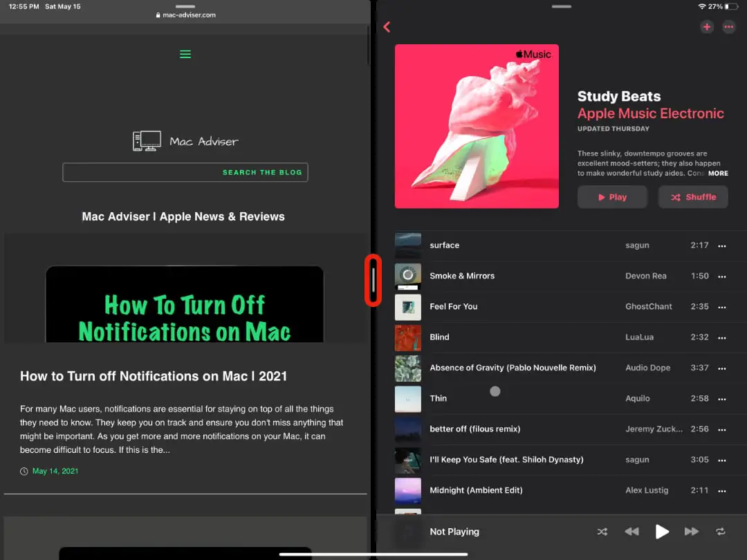Open options for Absence of Gravity
747x560 pixels.
pyautogui.click(x=722, y=368)
